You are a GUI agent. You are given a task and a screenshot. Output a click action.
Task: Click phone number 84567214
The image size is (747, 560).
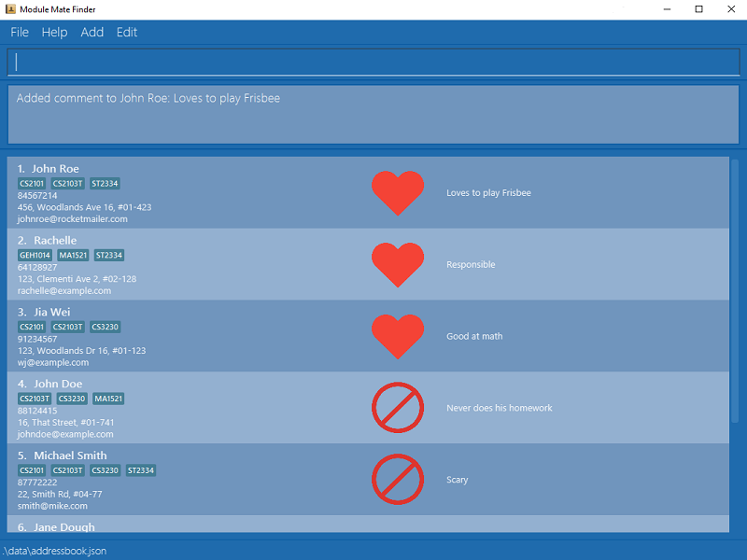coord(37,196)
